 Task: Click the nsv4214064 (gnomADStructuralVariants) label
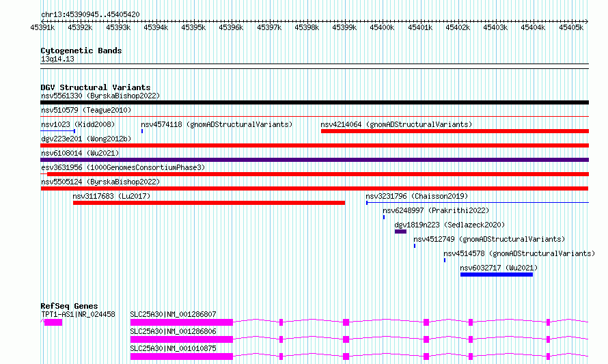pyautogui.click(x=396, y=124)
